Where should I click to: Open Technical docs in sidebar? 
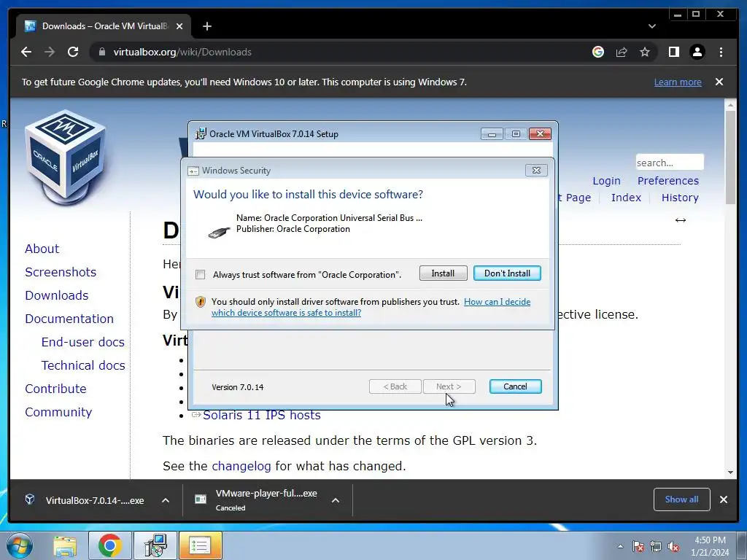pyautogui.click(x=83, y=365)
